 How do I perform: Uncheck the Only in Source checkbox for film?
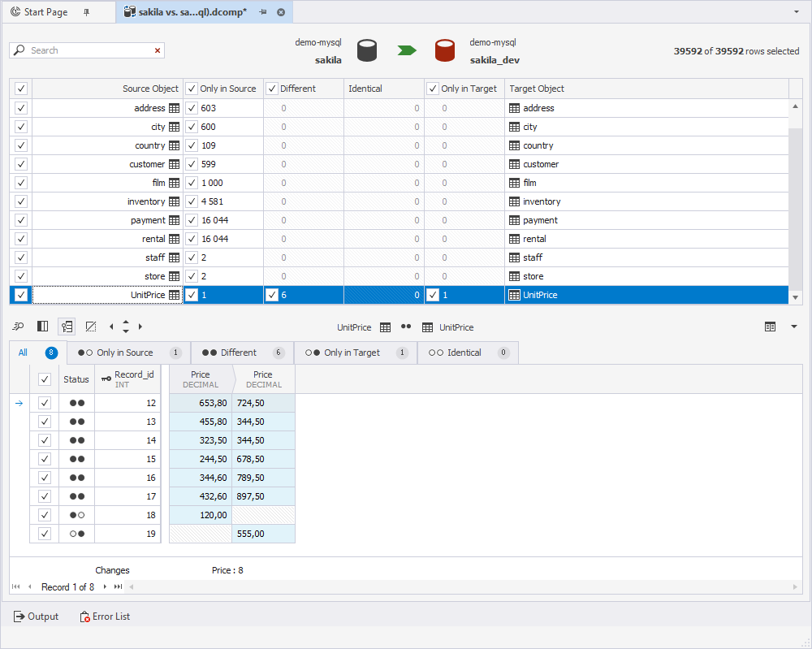pos(192,183)
